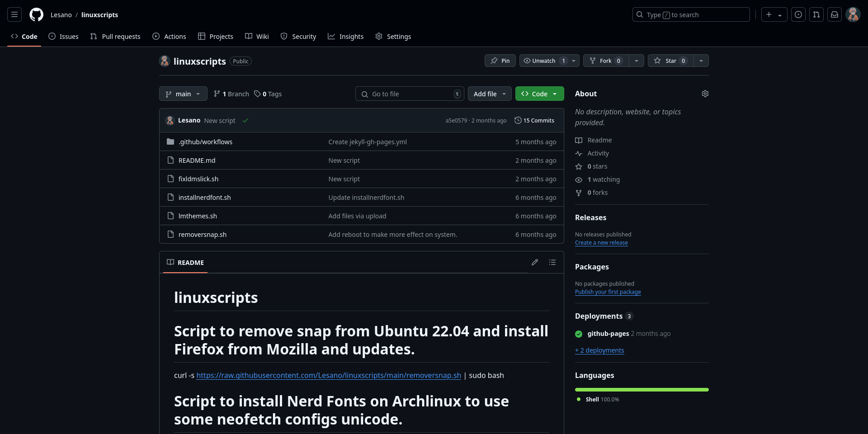Open the README outline list icon
This screenshot has height=434, width=868.
(552, 262)
